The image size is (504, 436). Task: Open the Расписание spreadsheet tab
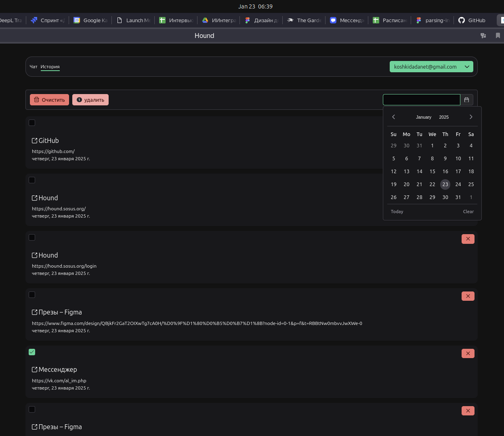(390, 20)
